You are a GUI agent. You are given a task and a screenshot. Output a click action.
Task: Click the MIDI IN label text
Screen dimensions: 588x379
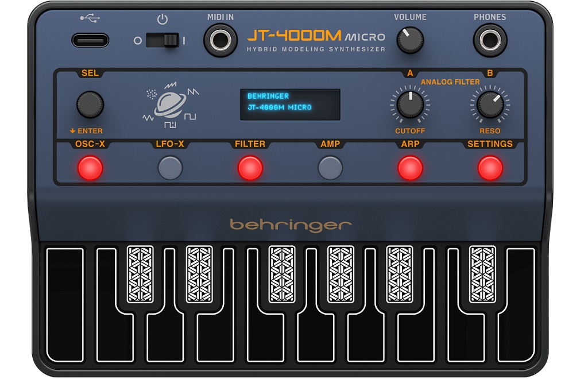click(220, 17)
